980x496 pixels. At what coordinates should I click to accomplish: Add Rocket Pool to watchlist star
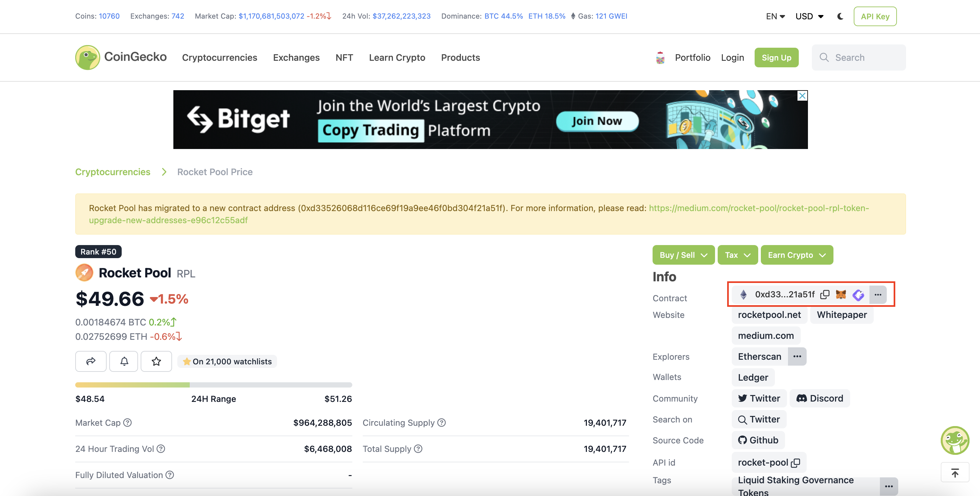[x=156, y=361]
